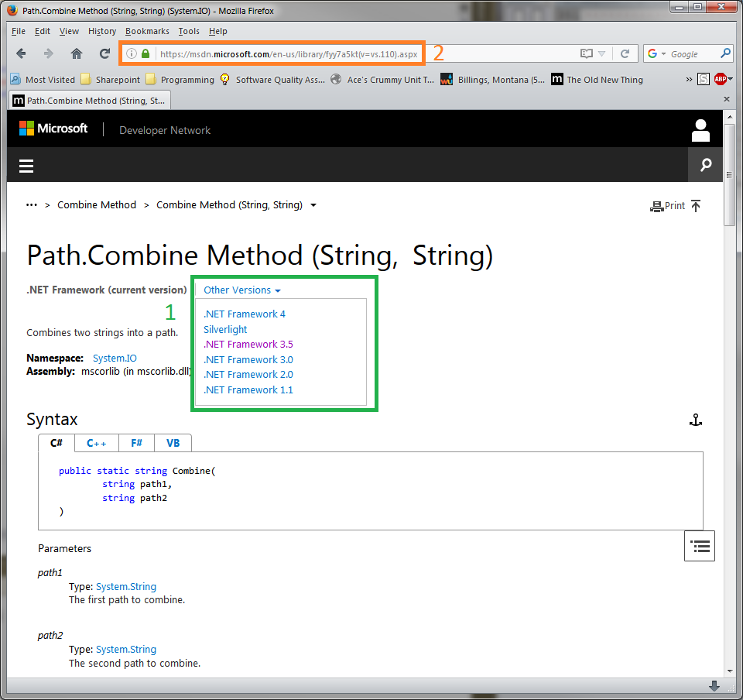The image size is (743, 700).
Task: Open the table of contents list button
Action: click(700, 546)
